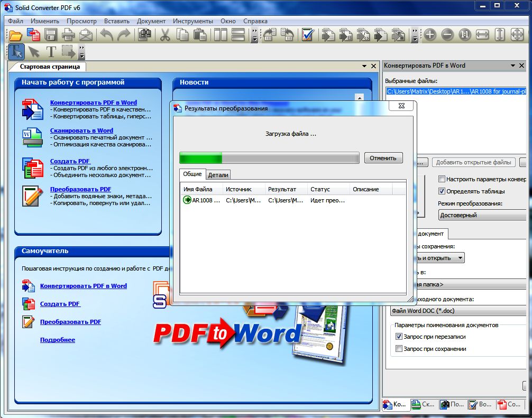Uncheck 'Запрос при перезаписи' checkbox

click(399, 337)
